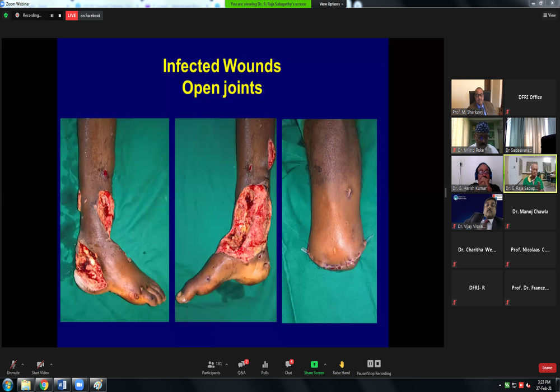The image size is (560, 392).
Task: Raise hand in the webinar
Action: (341, 365)
